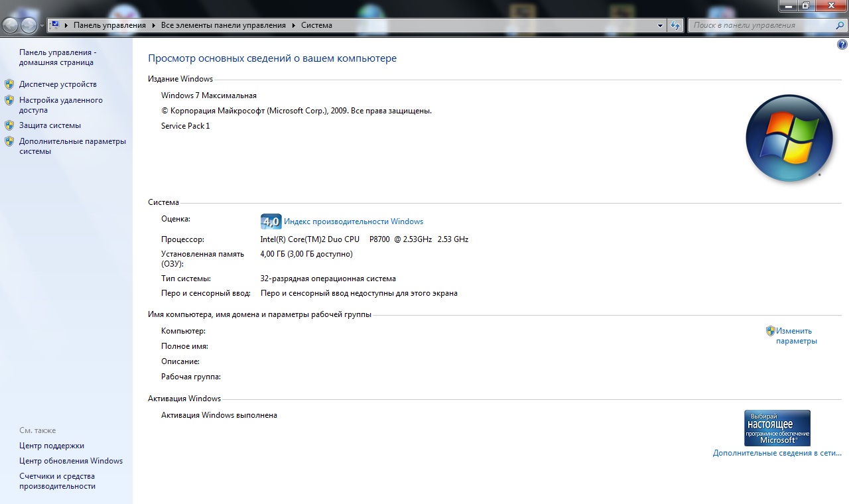
Task: Click the Refresh button next to address bar
Action: pos(675,25)
